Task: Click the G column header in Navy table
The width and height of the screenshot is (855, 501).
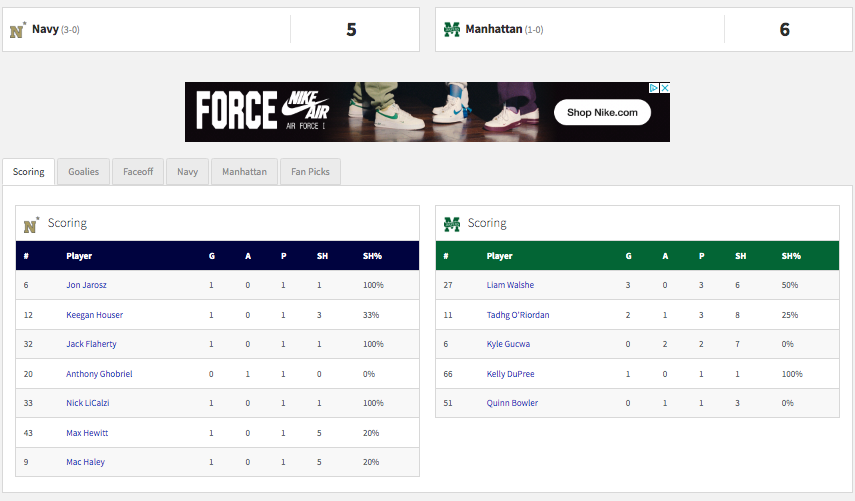Action: (x=212, y=256)
